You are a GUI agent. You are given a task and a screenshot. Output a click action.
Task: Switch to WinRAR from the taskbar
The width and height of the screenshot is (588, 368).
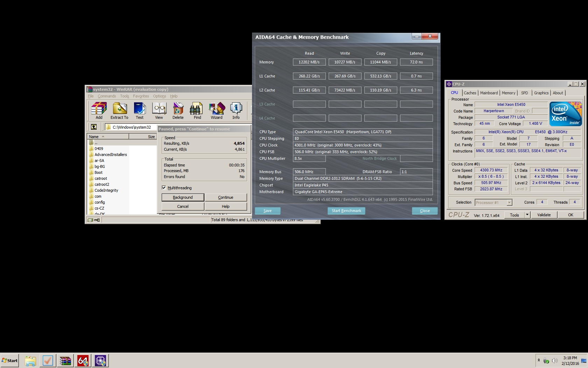65,361
